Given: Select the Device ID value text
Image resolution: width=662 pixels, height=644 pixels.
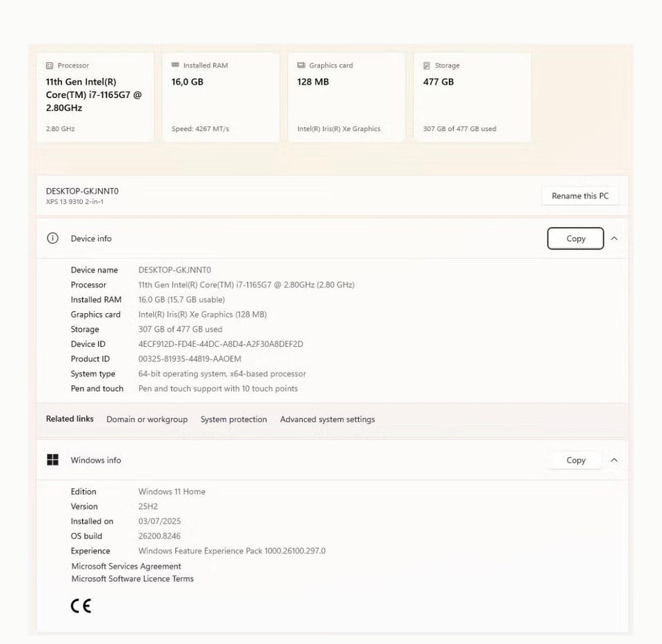Looking at the screenshot, I should (x=221, y=344).
